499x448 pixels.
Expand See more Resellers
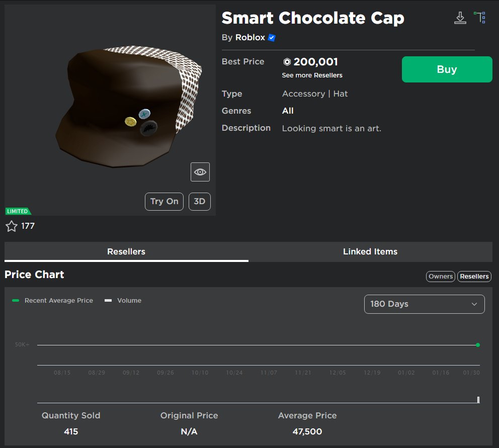coord(312,75)
